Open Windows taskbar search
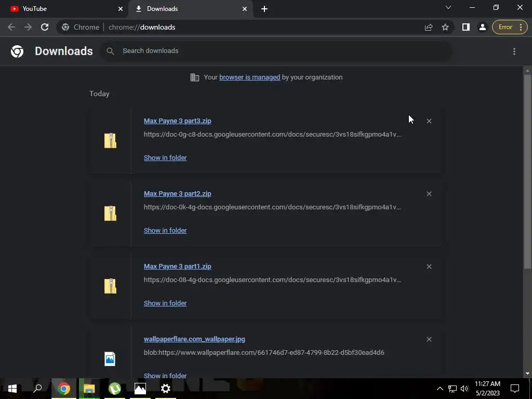This screenshot has width=532, height=399. pyautogui.click(x=37, y=389)
